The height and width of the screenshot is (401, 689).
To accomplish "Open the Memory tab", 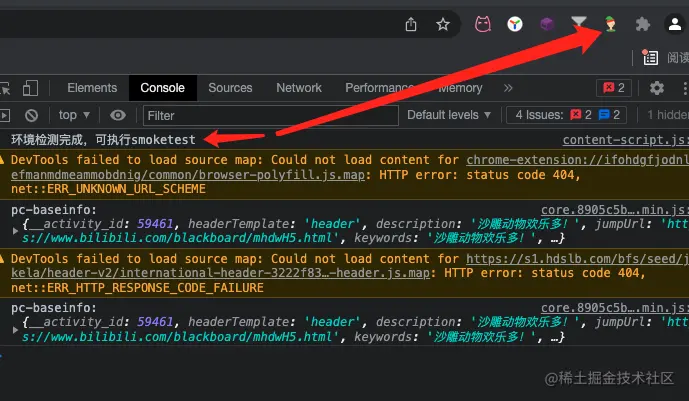I will tap(461, 88).
